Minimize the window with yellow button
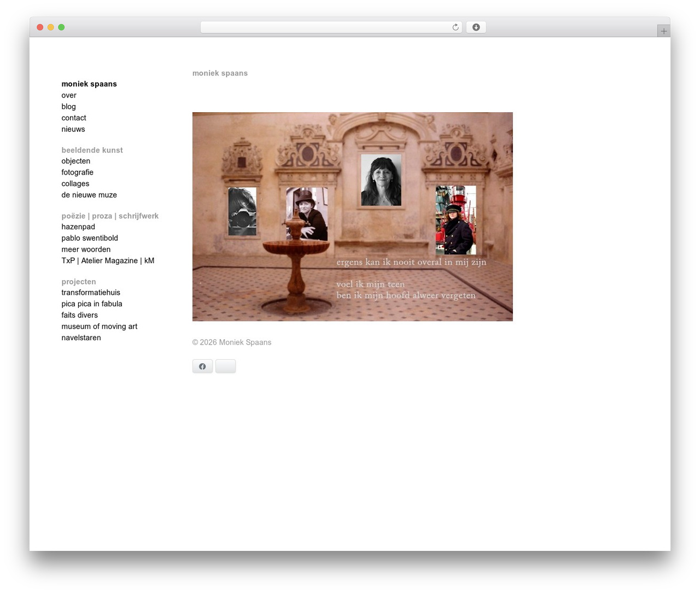This screenshot has height=593, width=700. 51,27
